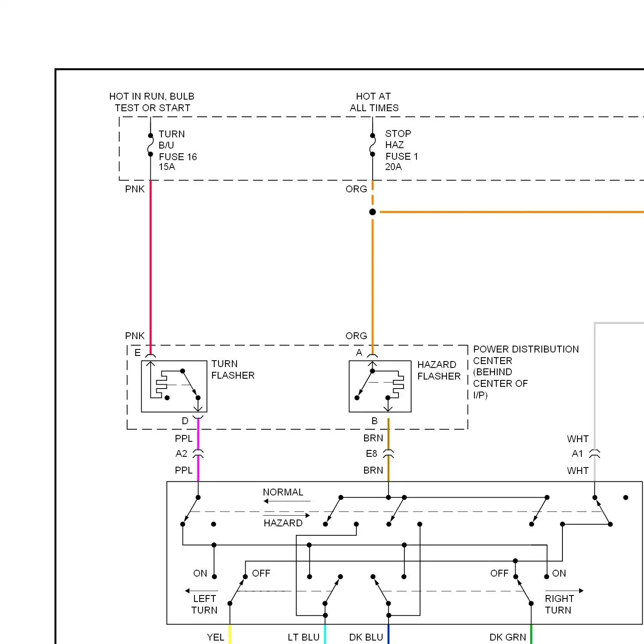Click the TURN FLASHER label
Screen dimensions: 644x644
pyautogui.click(x=233, y=370)
